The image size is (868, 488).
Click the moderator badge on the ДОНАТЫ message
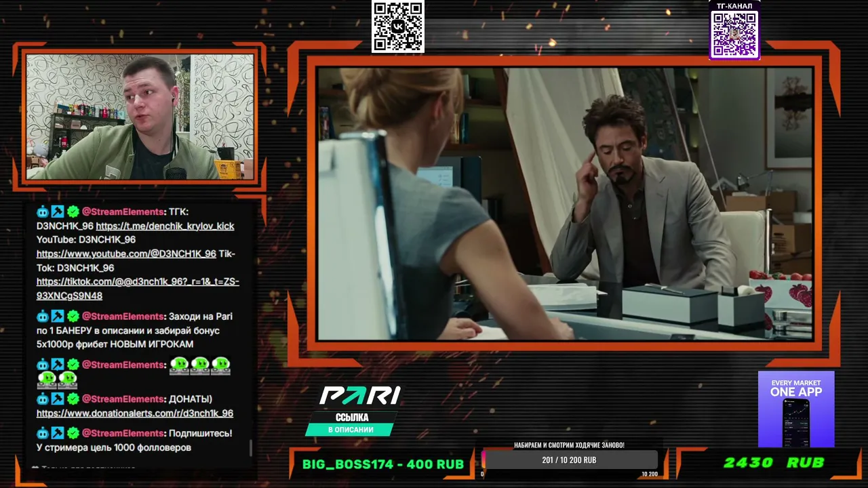click(58, 399)
